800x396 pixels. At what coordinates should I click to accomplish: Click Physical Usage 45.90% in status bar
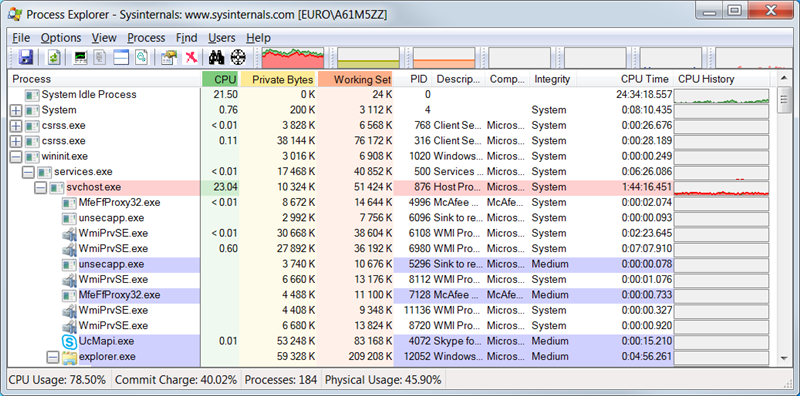point(383,380)
